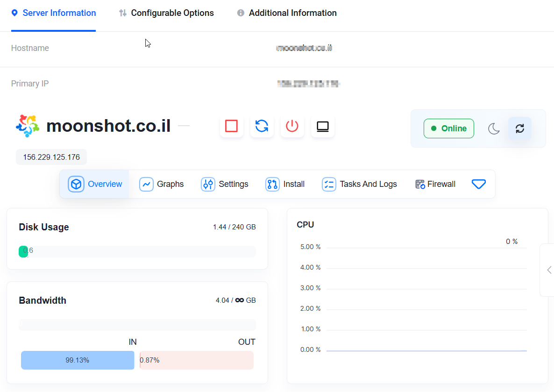
Task: Click the 0.87% OUT bandwidth bar
Action: pyautogui.click(x=197, y=360)
